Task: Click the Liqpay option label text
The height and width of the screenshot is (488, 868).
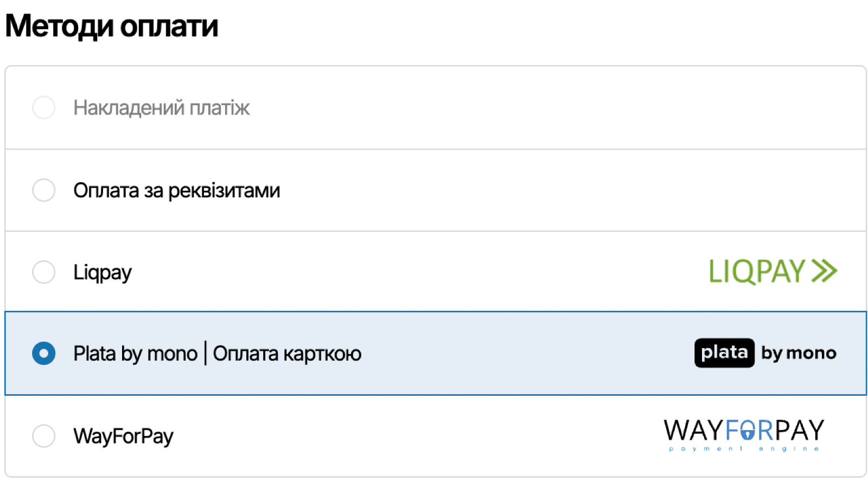Action: point(103,272)
